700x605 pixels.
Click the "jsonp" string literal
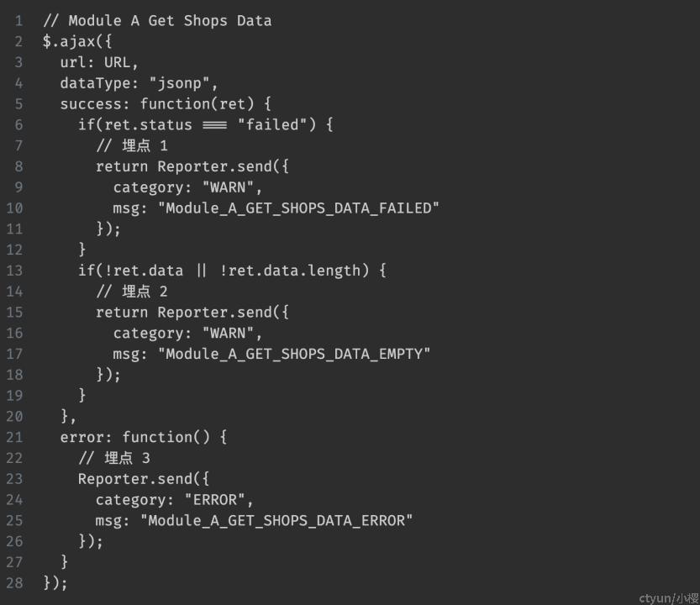[x=179, y=83]
